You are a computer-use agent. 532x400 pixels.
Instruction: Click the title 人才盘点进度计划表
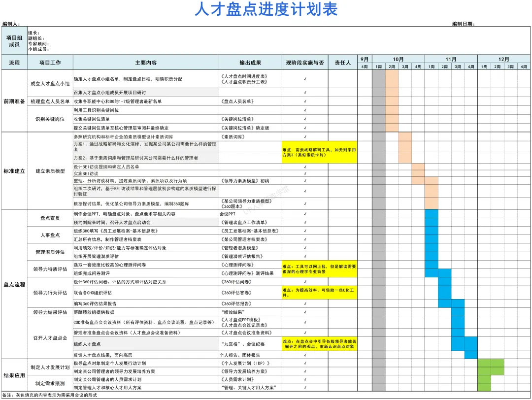point(266,9)
